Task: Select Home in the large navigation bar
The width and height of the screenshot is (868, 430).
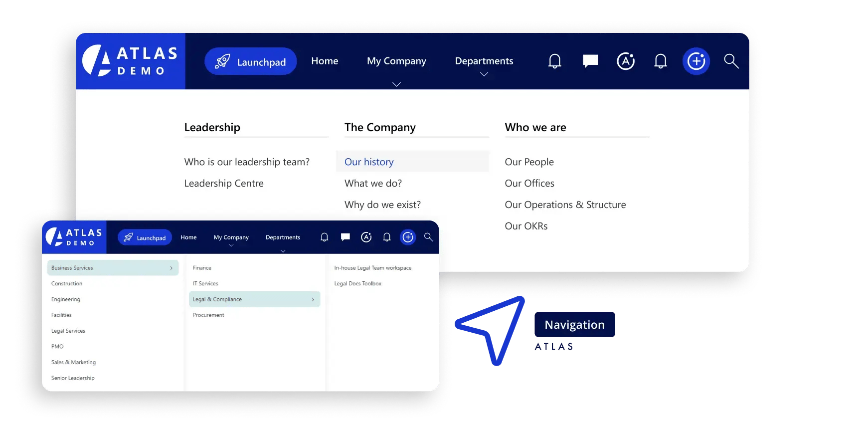Action: tap(325, 61)
